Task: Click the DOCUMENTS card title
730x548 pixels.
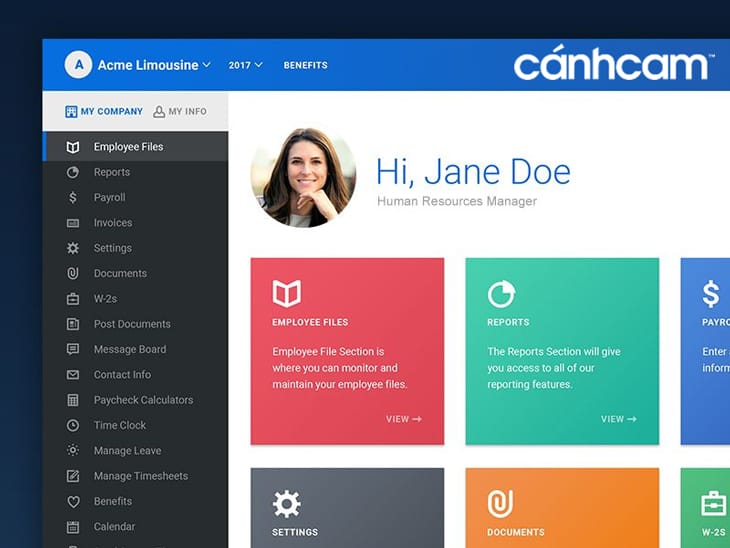Action: [x=516, y=532]
